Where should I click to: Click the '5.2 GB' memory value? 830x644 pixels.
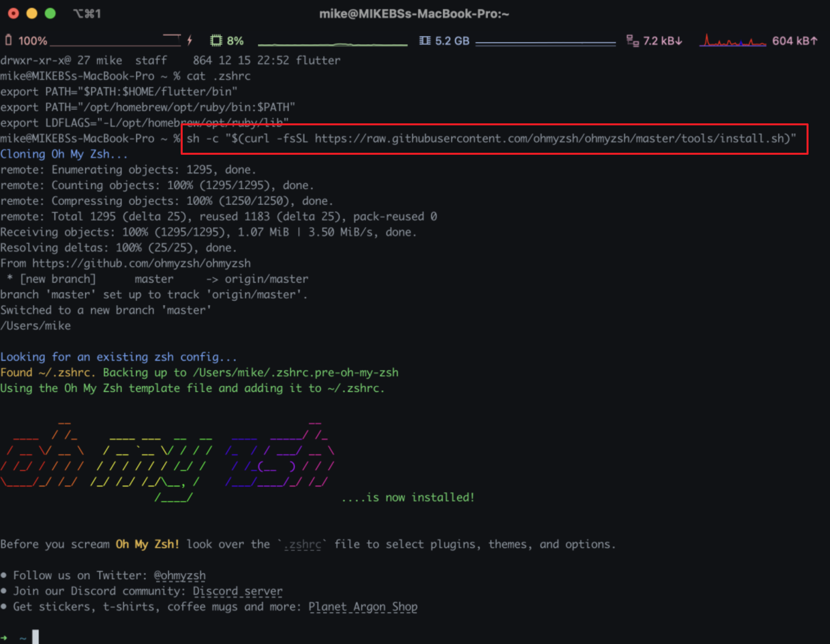click(452, 41)
